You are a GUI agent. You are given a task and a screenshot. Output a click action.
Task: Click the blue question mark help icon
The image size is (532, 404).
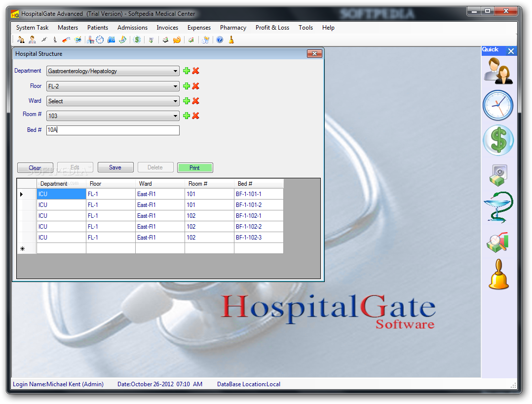[220, 40]
